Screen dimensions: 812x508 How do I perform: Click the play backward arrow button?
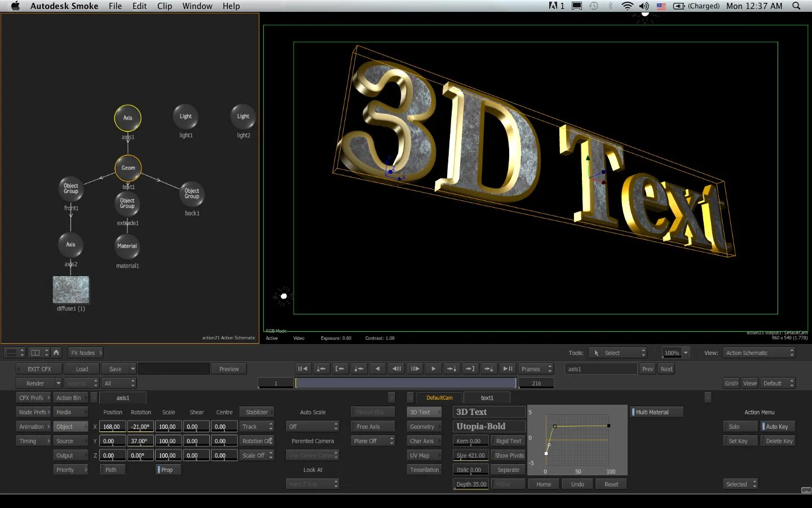(377, 369)
